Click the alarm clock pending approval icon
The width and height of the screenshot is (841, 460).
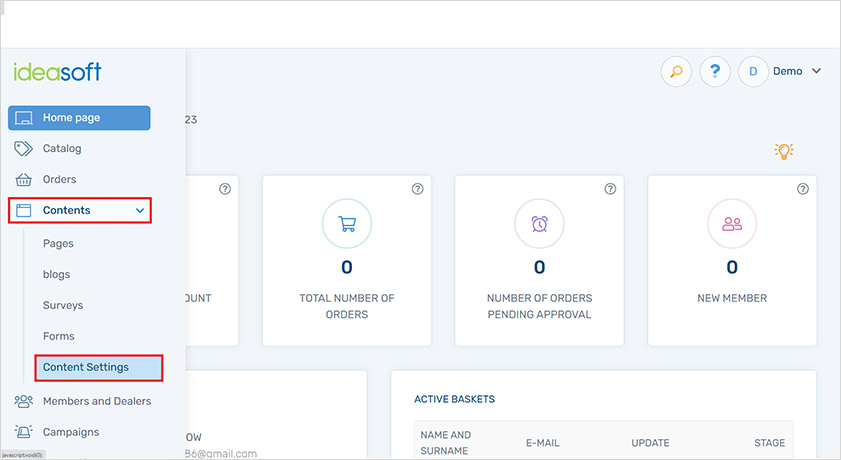click(540, 224)
